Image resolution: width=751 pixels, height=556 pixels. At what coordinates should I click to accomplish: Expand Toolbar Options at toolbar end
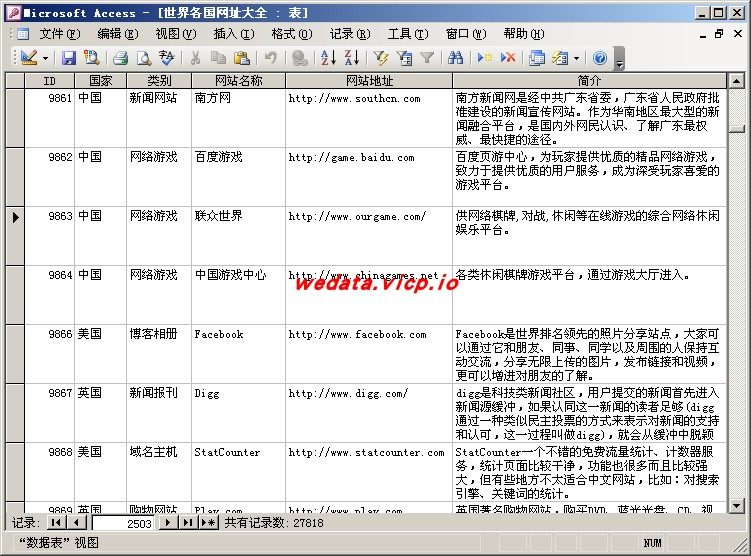click(x=619, y=58)
